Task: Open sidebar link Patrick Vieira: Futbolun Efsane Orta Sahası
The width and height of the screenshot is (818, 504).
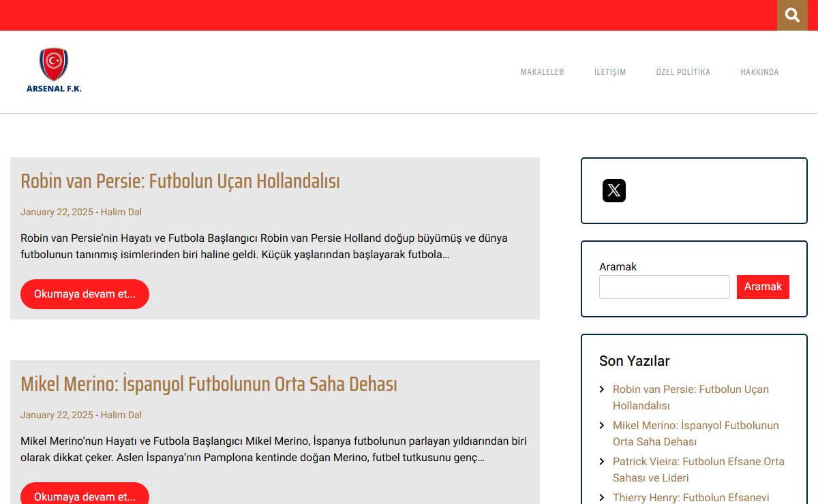Action: pyautogui.click(x=699, y=470)
